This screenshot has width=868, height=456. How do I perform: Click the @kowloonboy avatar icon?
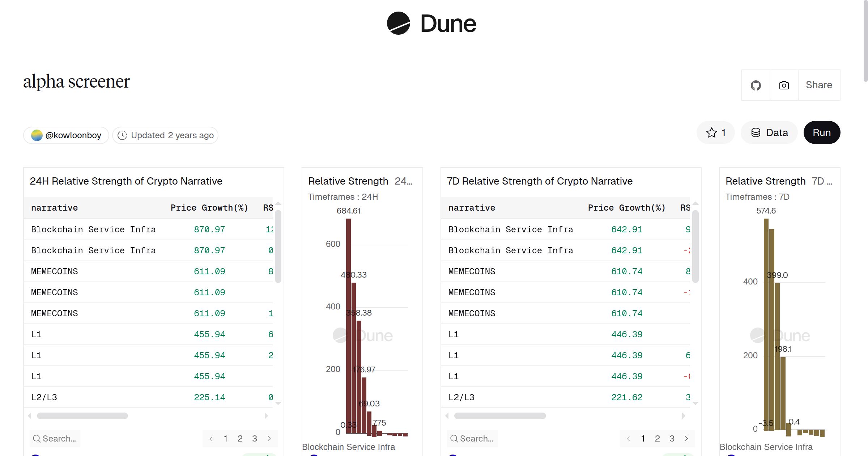(x=38, y=135)
